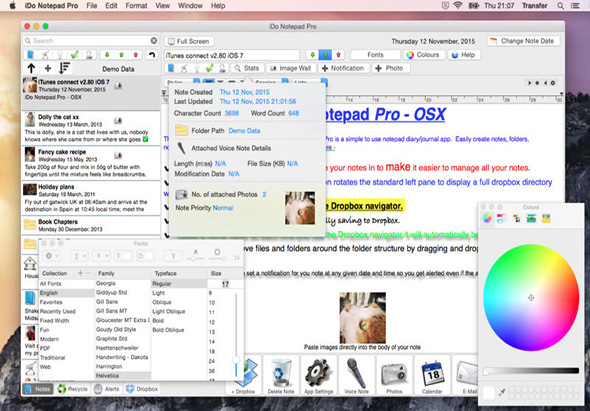This screenshot has width=590, height=411.
Task: Click the eyedropper tool in Colors panel
Action: pyautogui.click(x=502, y=393)
